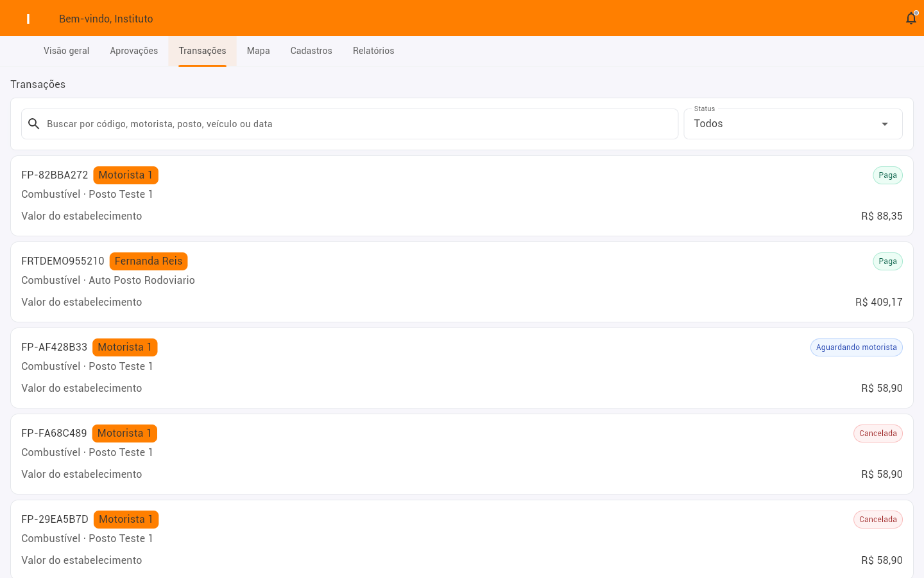Click Cancelada badge on FP-29EA5B7D
The image size is (924, 578).
click(878, 520)
